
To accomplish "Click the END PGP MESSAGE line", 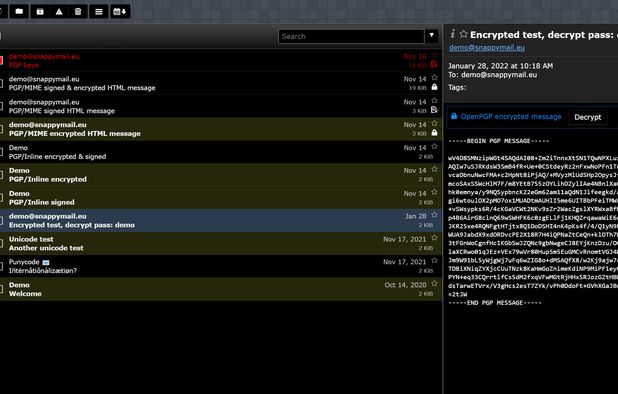I will click(x=495, y=303).
